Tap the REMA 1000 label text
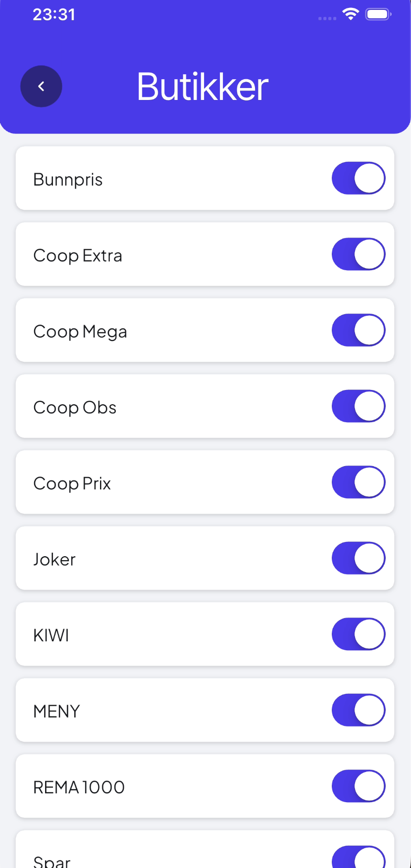The height and width of the screenshot is (868, 411). pyautogui.click(x=79, y=787)
